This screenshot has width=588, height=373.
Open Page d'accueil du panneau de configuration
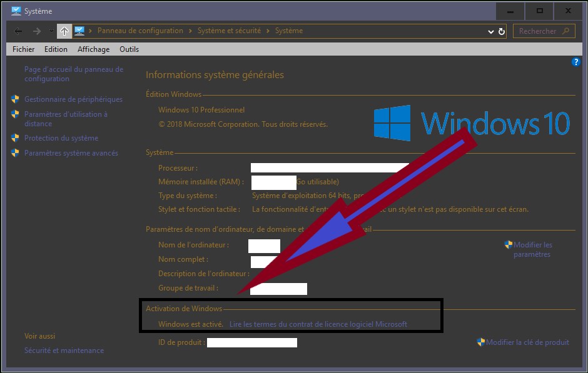(x=74, y=74)
